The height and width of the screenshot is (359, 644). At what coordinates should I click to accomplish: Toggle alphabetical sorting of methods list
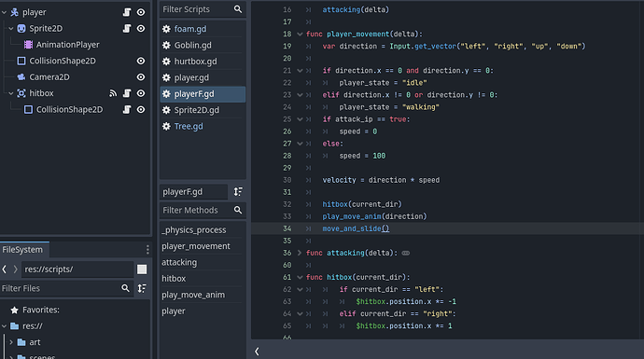[x=238, y=191]
